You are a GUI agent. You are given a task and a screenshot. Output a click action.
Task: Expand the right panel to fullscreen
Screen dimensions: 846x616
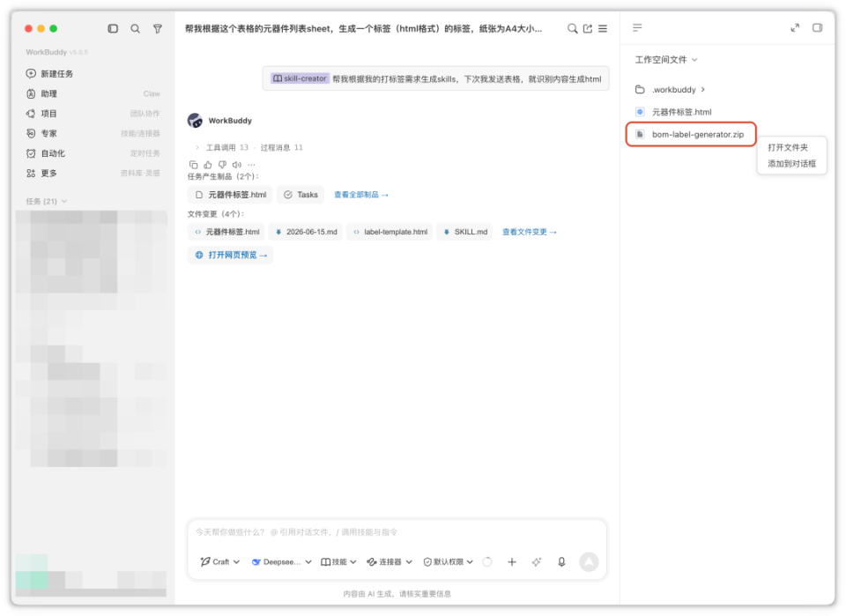point(795,27)
